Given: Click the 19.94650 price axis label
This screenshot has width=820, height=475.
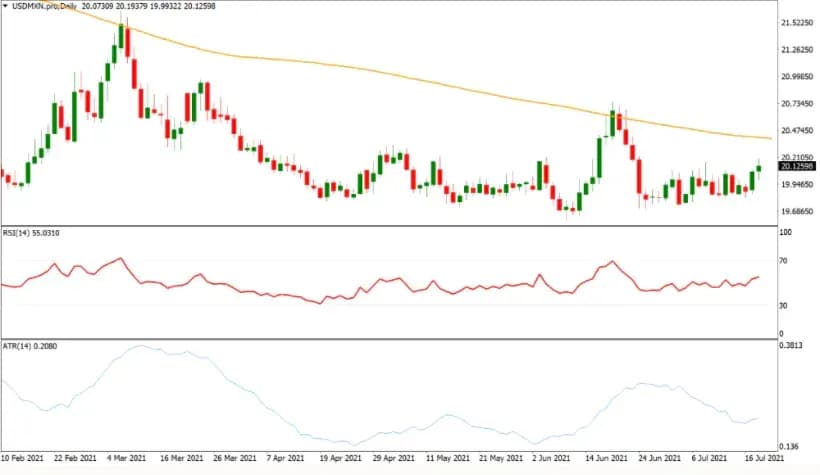Looking at the screenshot, I should pyautogui.click(x=797, y=185).
